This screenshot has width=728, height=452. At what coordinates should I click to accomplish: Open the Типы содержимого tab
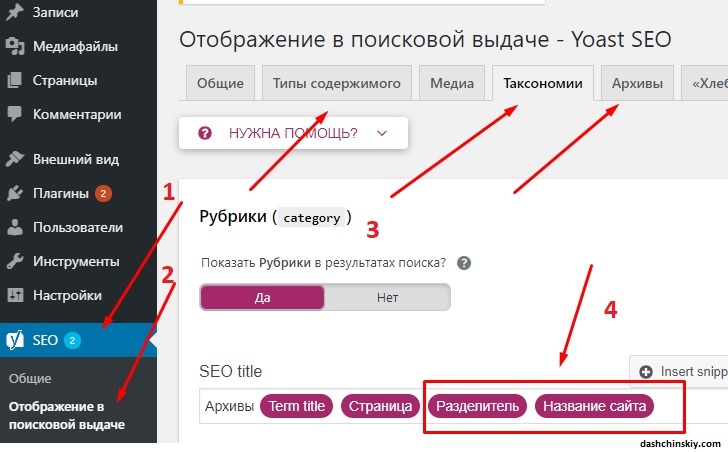(337, 83)
